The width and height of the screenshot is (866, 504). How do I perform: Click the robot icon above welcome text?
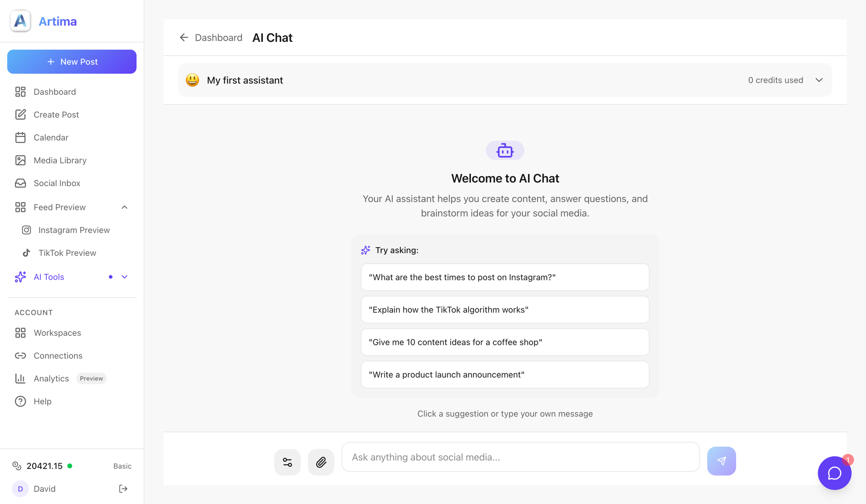click(505, 151)
